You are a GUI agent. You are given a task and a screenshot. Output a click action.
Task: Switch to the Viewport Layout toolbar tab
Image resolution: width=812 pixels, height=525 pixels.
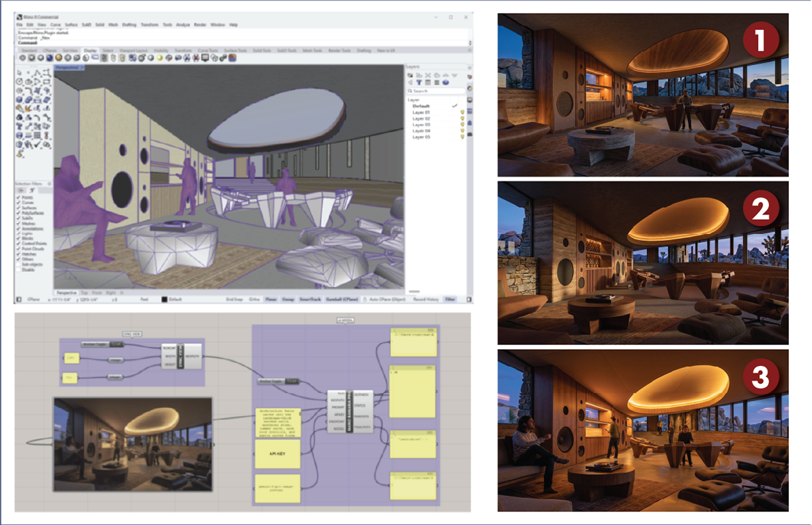(133, 50)
